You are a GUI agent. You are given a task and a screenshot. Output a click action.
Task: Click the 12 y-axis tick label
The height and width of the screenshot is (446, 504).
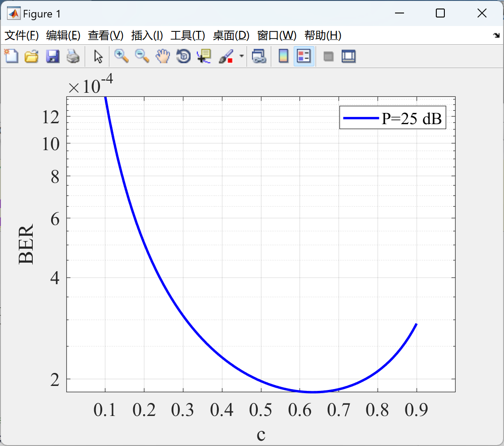pos(51,117)
